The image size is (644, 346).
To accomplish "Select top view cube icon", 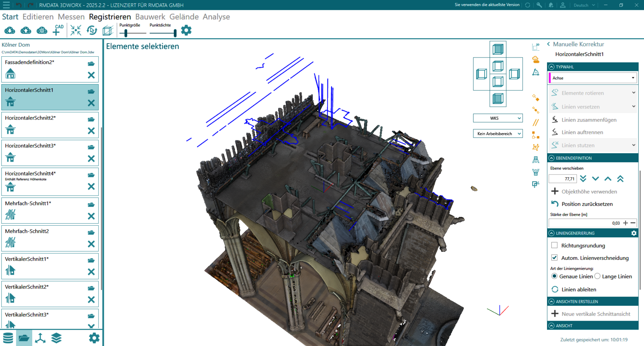I will coord(498,49).
